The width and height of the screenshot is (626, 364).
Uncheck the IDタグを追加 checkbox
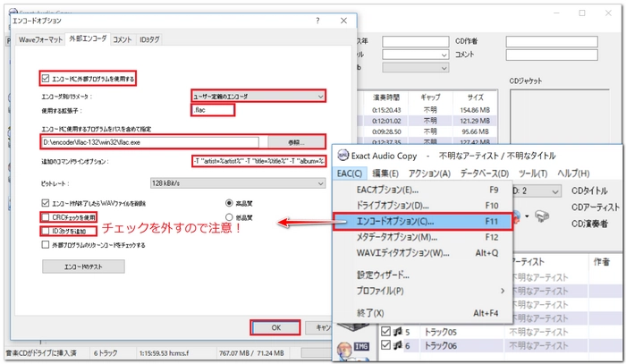[46, 231]
